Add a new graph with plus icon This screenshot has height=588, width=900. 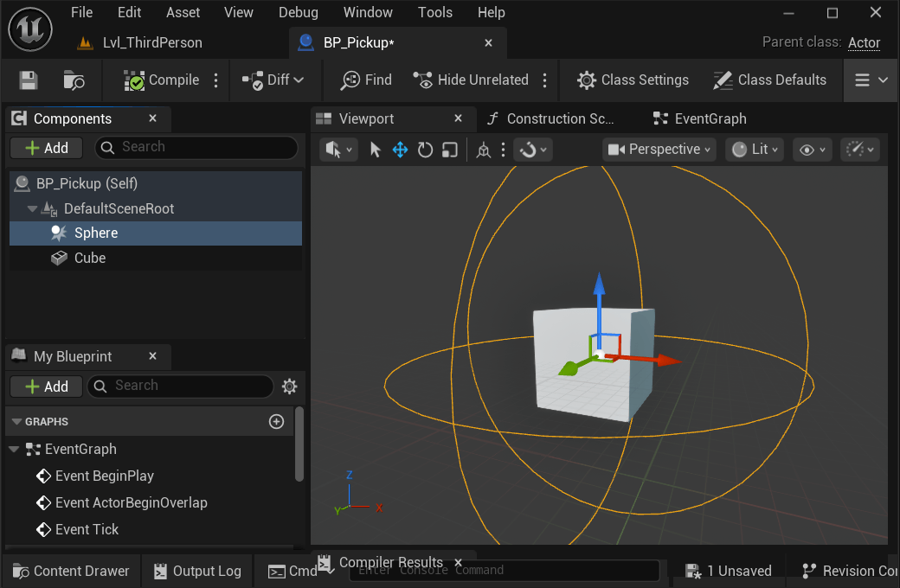(x=277, y=422)
